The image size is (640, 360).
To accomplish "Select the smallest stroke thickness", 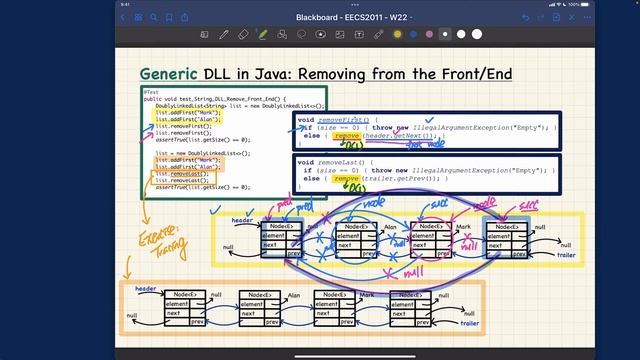I will tap(445, 35).
